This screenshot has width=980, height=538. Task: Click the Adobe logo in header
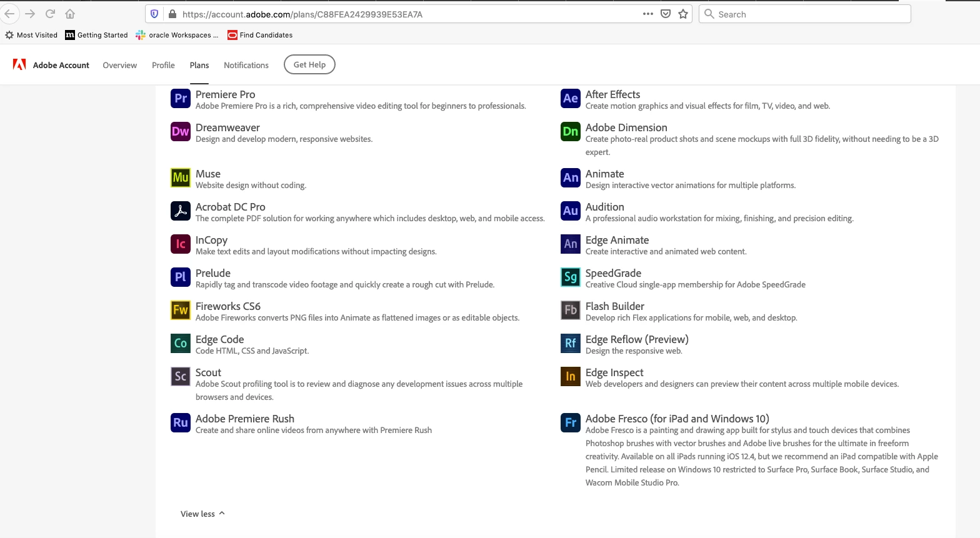tap(19, 64)
